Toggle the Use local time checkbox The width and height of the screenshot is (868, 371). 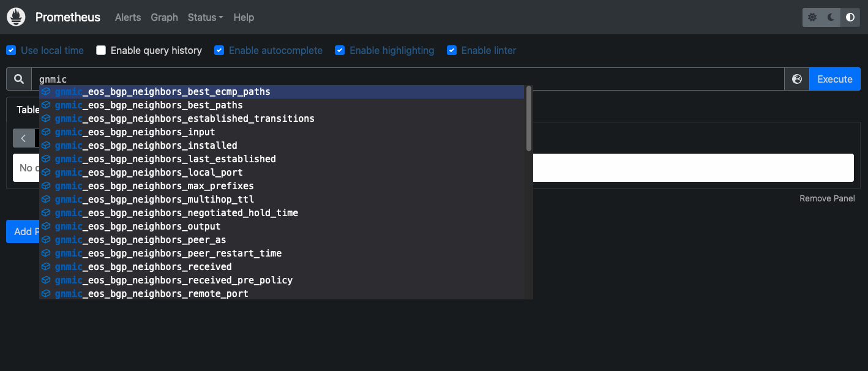(x=11, y=50)
